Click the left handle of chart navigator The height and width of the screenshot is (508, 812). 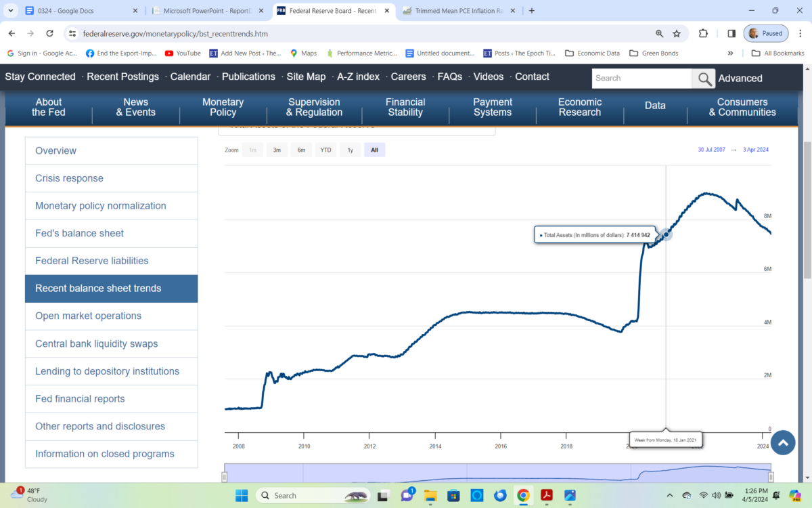[225, 477]
